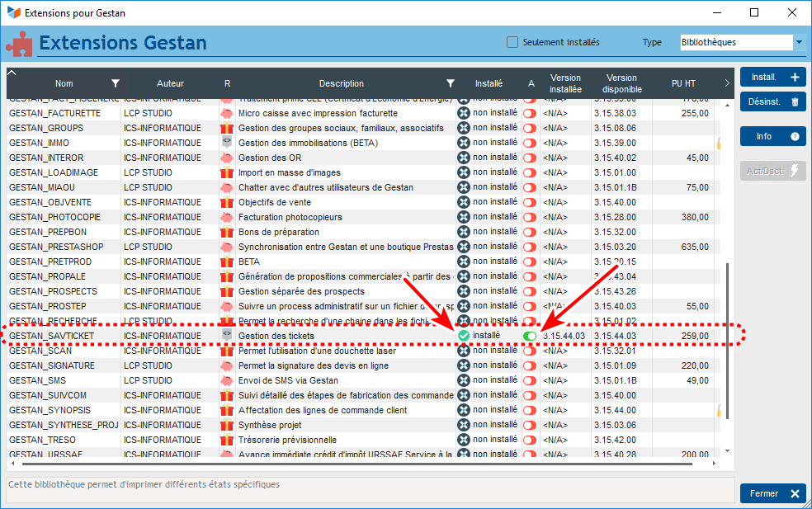Viewport: 812px width, 509px height.
Task: Click the piggy bank icon for GESTAN_FACTURETTE
Action: click(227, 113)
